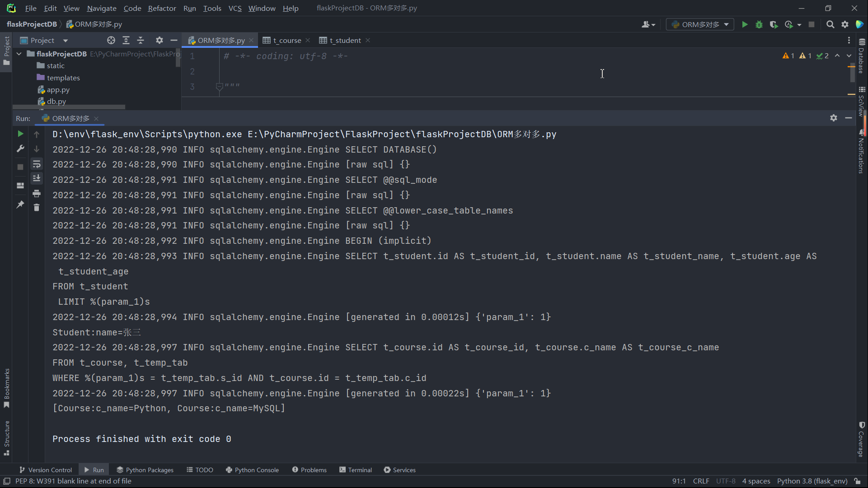Open the ORM多对多 run configuration dropdown

point(700,24)
